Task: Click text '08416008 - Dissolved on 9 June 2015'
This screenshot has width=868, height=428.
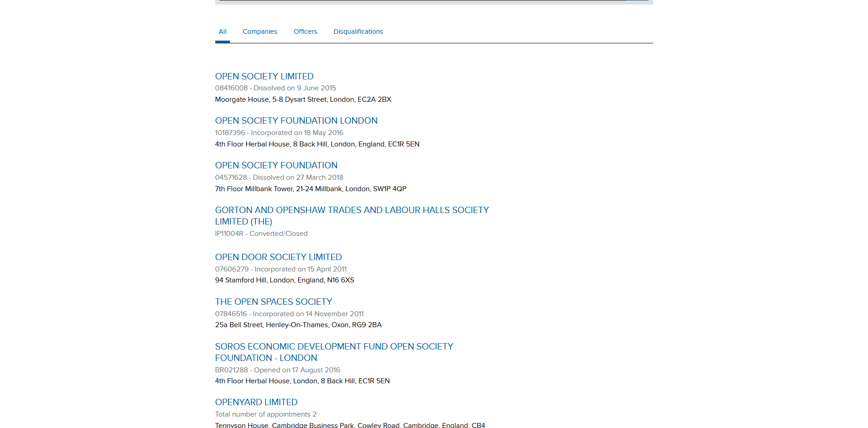Action: [275, 88]
